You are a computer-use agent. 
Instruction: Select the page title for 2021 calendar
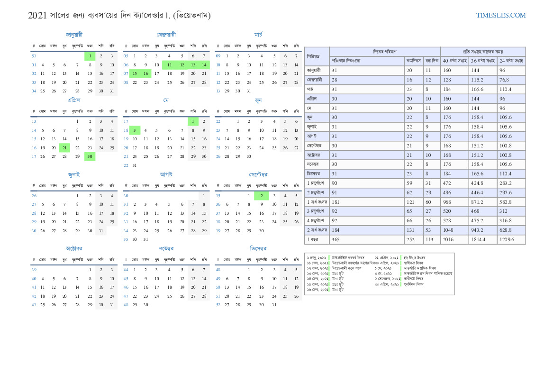119,15
